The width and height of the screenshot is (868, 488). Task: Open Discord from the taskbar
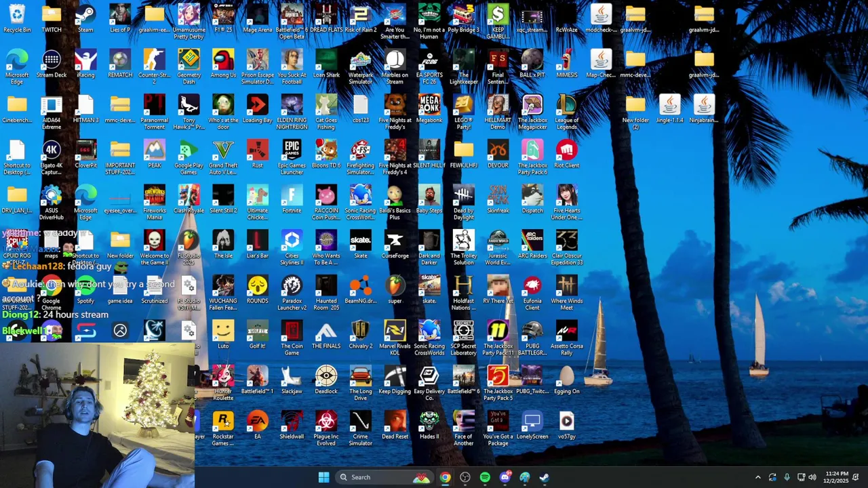[505, 477]
